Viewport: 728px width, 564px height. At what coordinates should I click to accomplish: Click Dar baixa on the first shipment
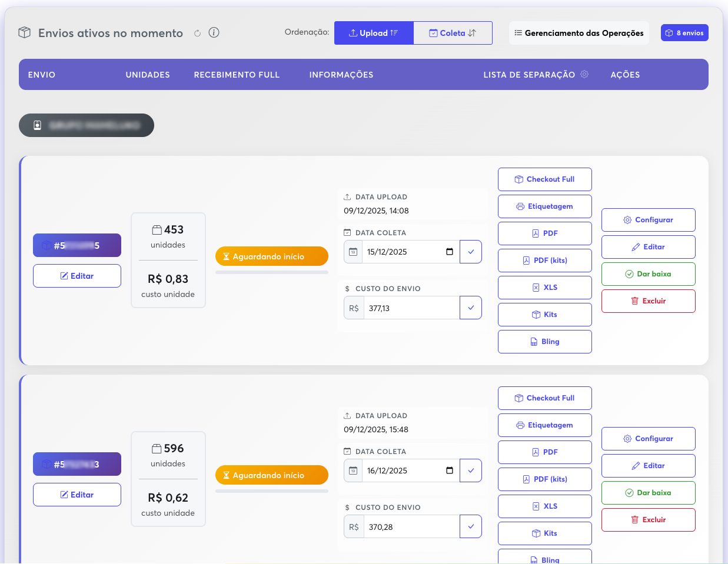[648, 273]
